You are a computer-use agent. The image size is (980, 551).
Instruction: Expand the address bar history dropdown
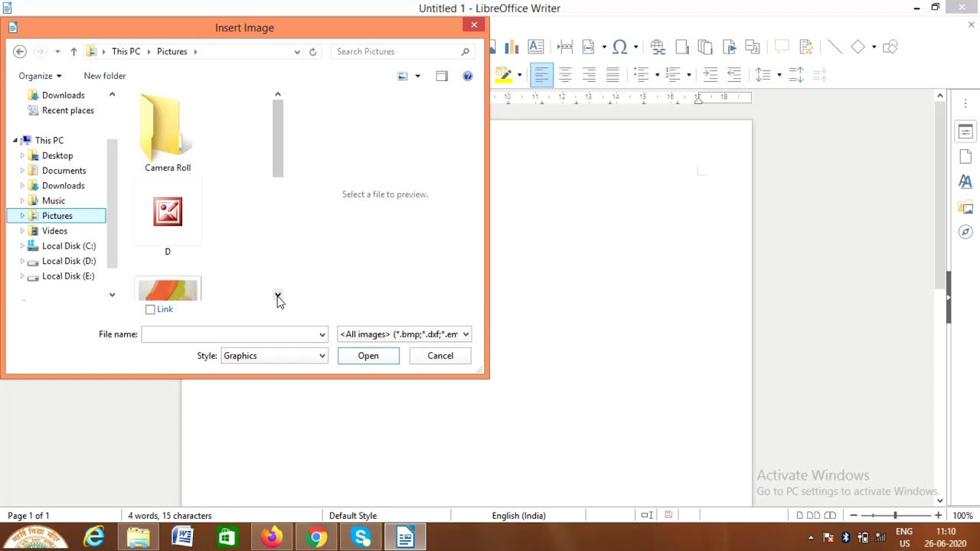click(297, 51)
